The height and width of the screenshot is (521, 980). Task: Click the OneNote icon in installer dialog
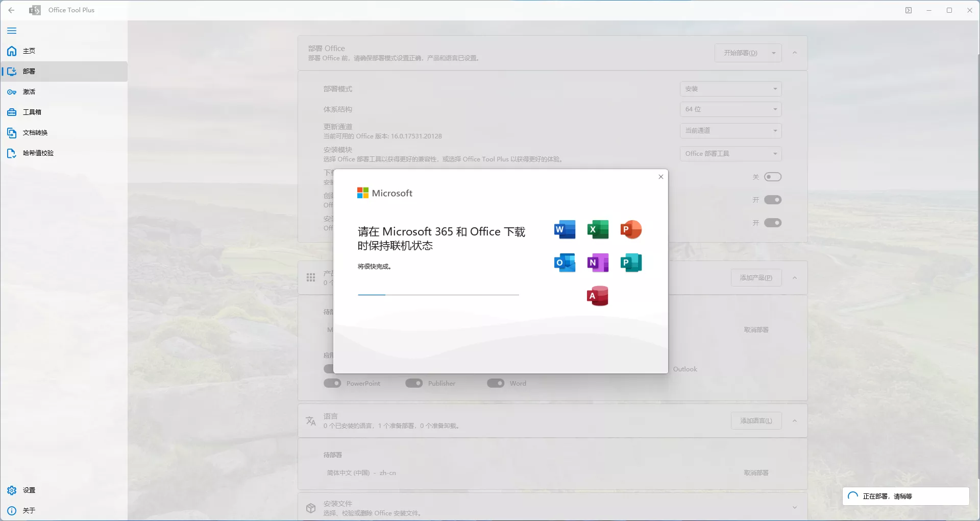tap(598, 263)
